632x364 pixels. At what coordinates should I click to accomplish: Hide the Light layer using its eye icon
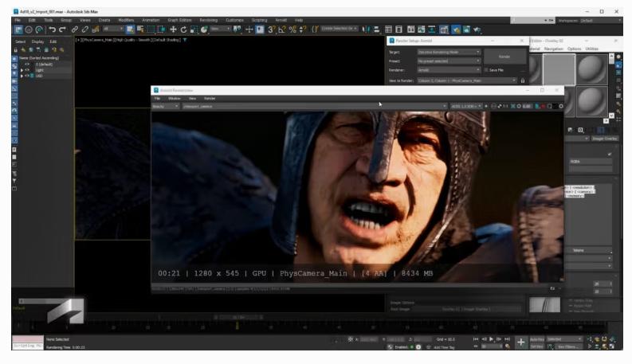26,69
